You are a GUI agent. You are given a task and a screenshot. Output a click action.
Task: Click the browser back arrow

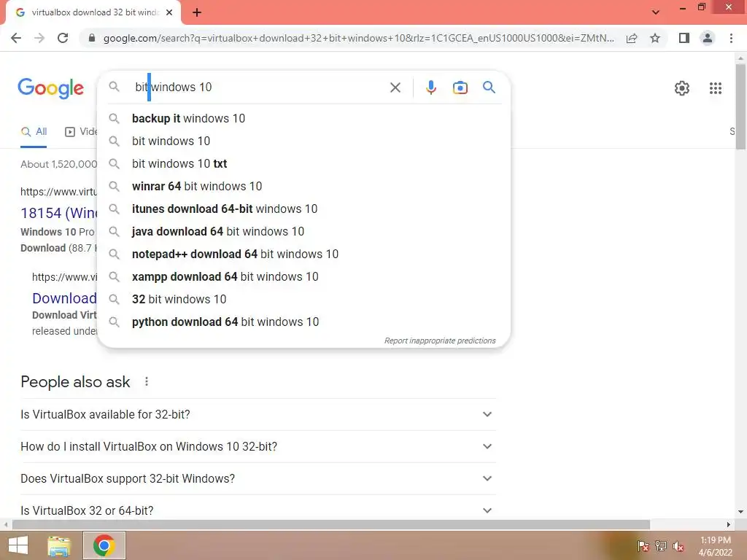tap(16, 38)
